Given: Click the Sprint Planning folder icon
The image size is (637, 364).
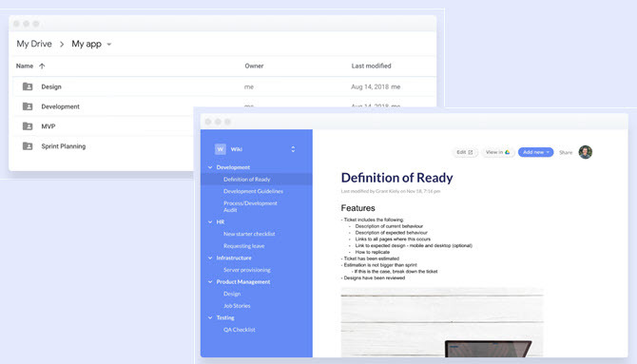Looking at the screenshot, I should pyautogui.click(x=28, y=145).
